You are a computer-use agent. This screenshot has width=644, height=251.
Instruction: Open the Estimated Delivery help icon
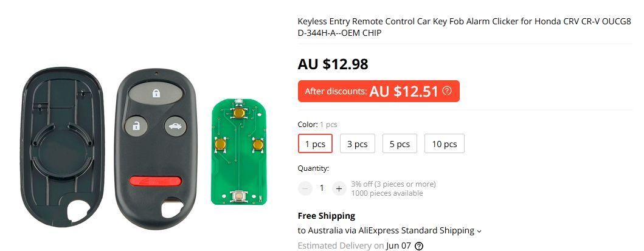(418, 246)
